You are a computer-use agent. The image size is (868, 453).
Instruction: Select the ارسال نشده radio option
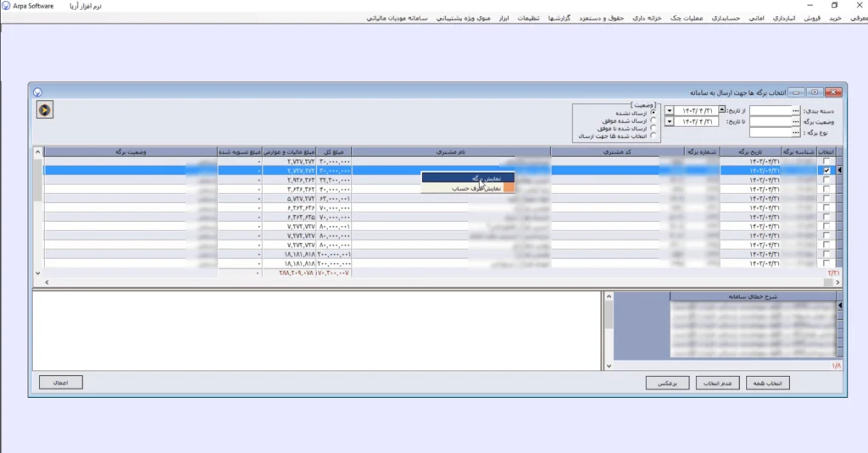coord(653,113)
